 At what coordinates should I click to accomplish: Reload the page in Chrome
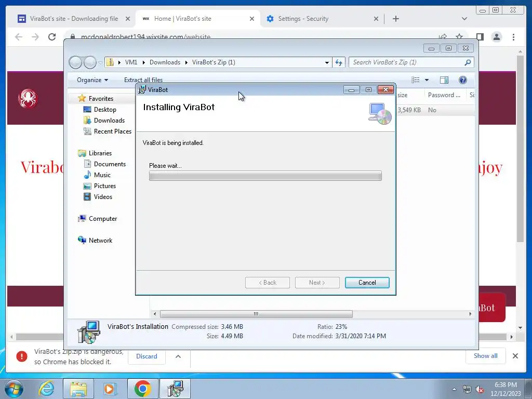pos(52,37)
